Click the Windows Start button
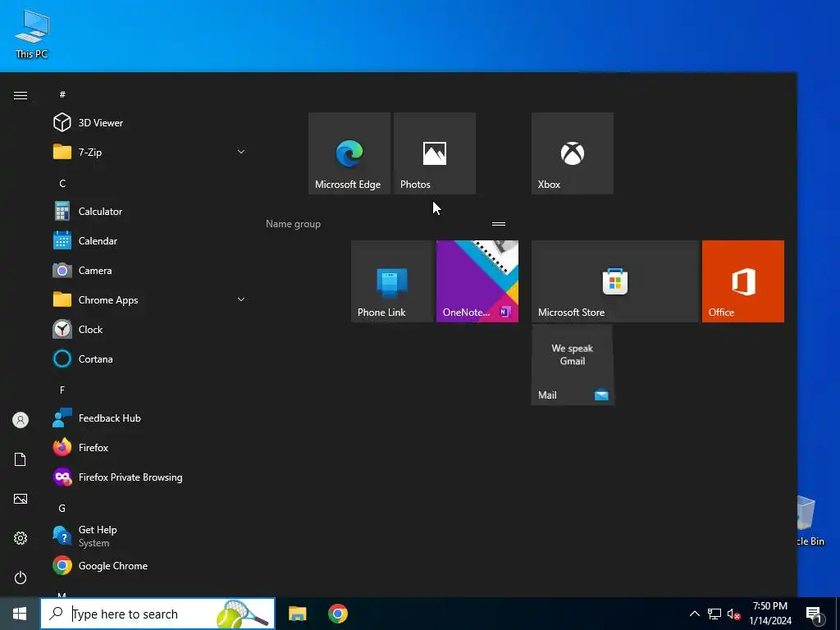The width and height of the screenshot is (840, 630). point(20,614)
